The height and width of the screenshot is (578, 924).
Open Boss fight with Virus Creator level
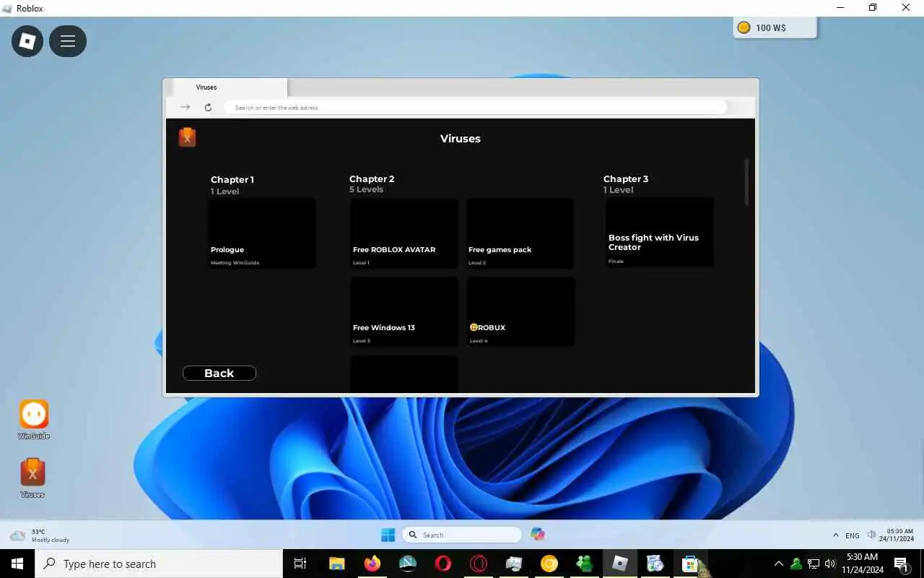click(x=660, y=233)
